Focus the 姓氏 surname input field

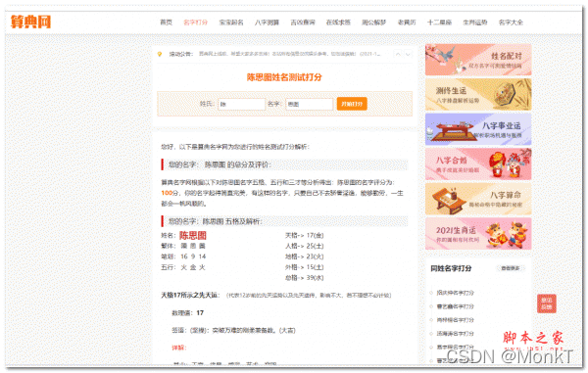click(x=241, y=104)
